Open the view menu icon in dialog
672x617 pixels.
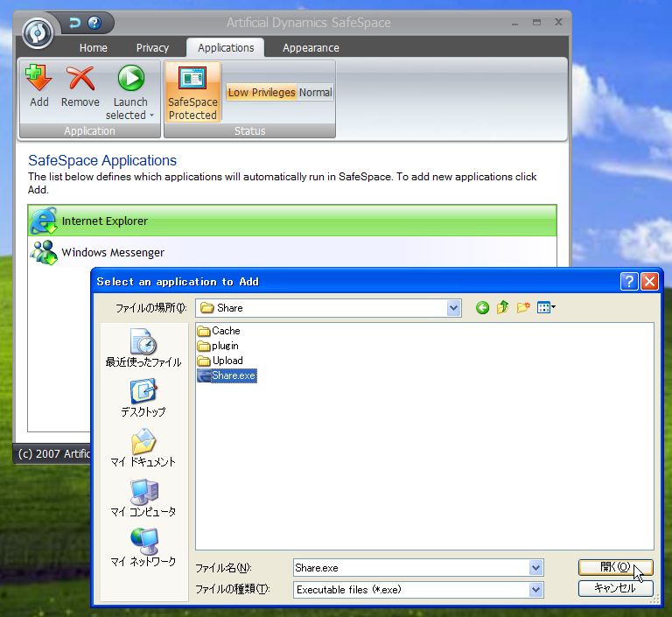pos(546,307)
